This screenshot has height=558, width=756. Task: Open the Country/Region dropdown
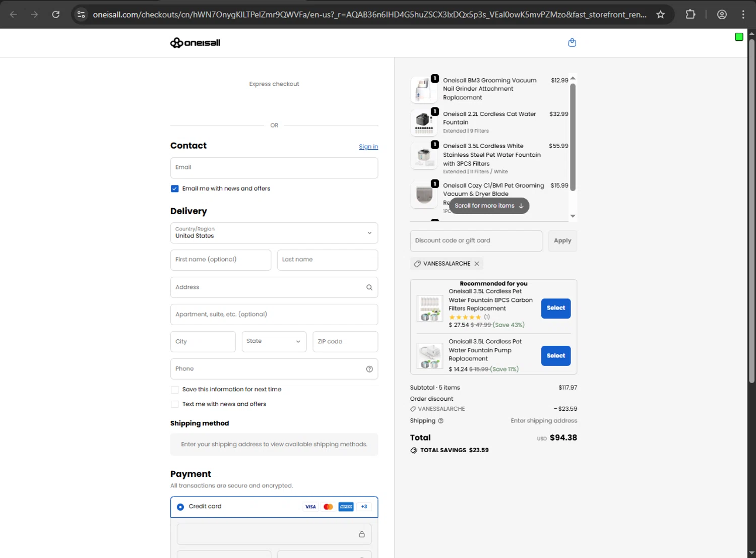point(274,233)
